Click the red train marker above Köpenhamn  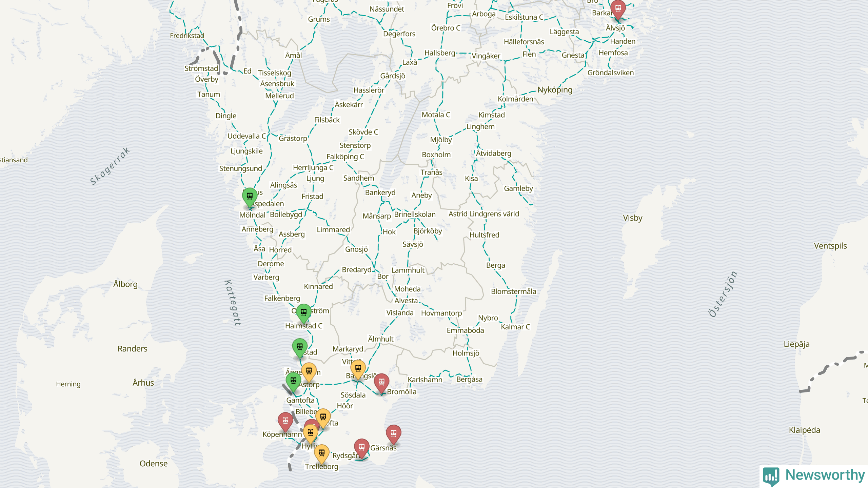coord(285,420)
